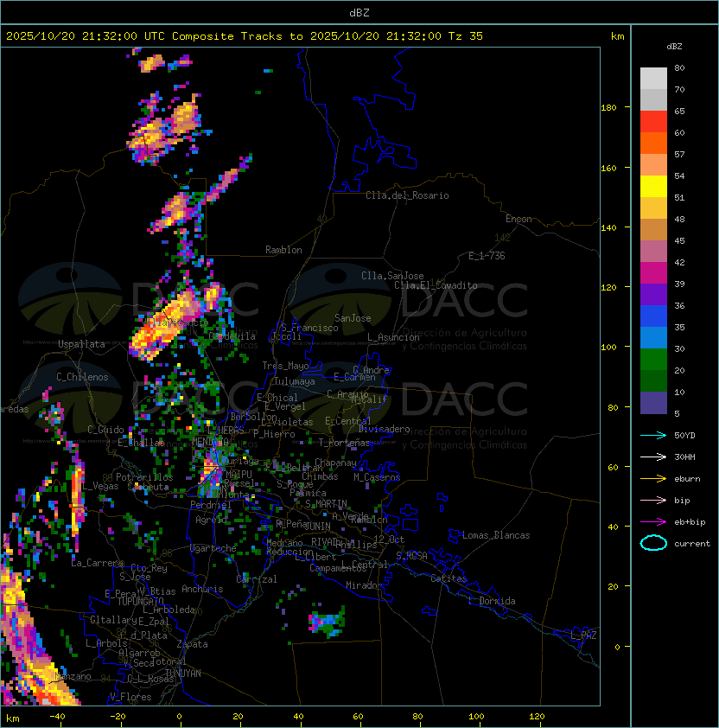
Task: Click the '120' km tick on horizontal axis
Action: (537, 717)
